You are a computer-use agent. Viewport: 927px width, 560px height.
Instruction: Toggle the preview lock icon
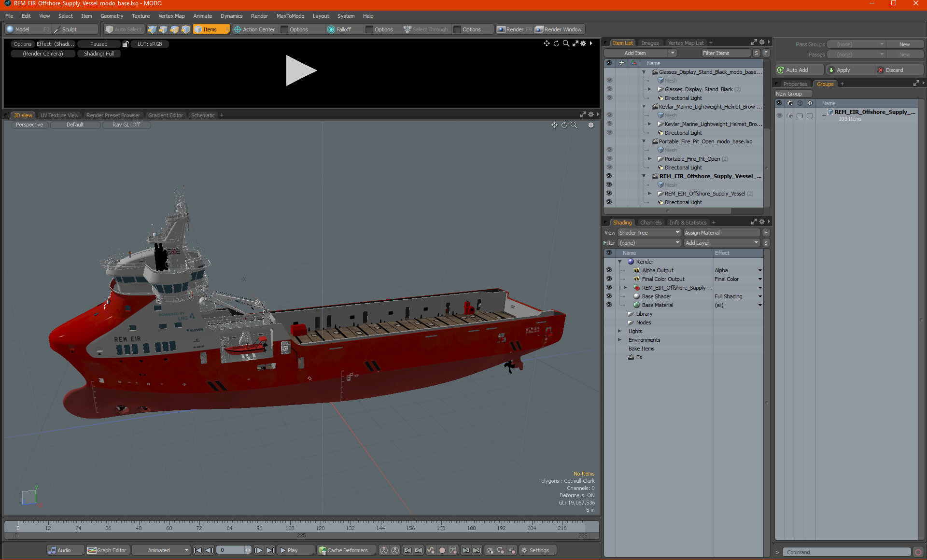[126, 44]
